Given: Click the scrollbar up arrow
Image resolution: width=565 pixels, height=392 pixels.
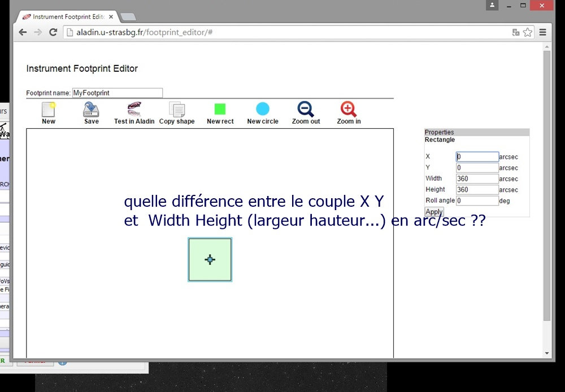Looking at the screenshot, I should click(x=546, y=47).
